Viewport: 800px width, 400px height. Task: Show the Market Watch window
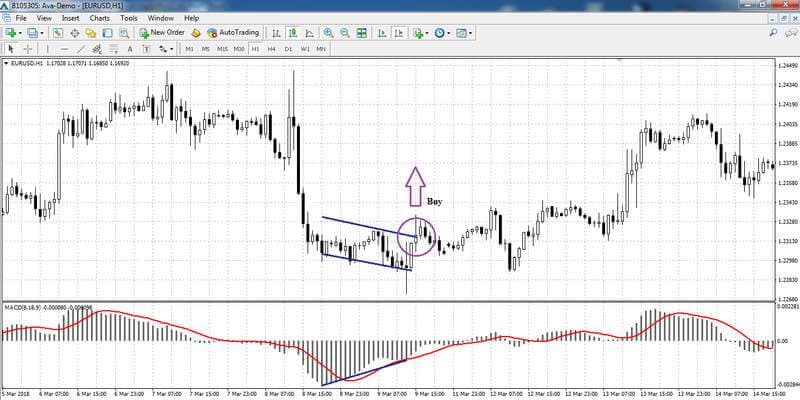click(x=58, y=33)
